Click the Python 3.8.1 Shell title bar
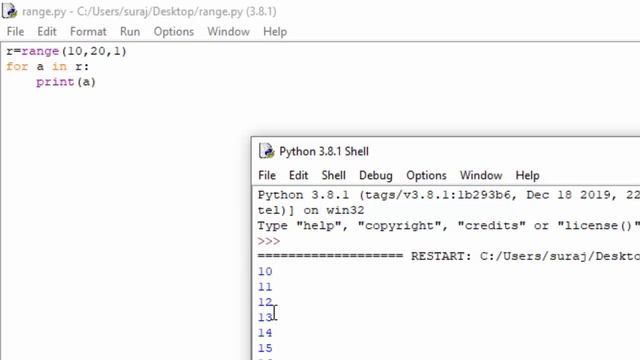 (446, 151)
